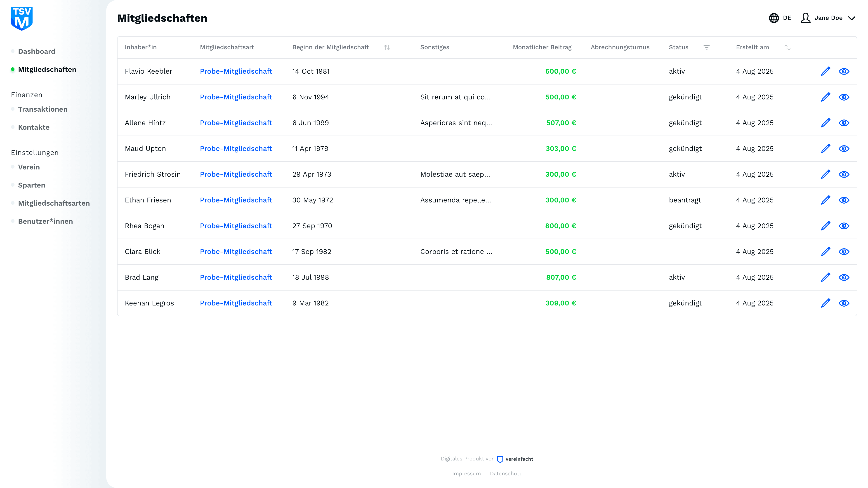Click the Impressum footer link

tap(466, 474)
